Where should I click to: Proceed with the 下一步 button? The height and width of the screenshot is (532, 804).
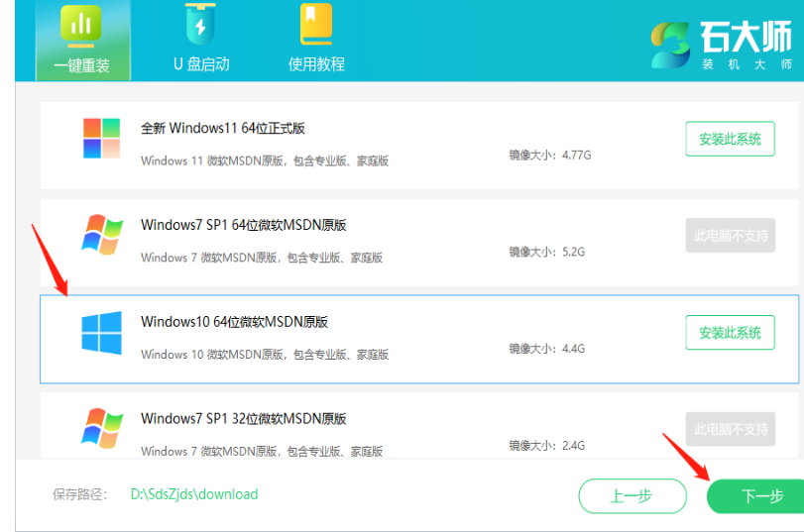[x=755, y=495]
